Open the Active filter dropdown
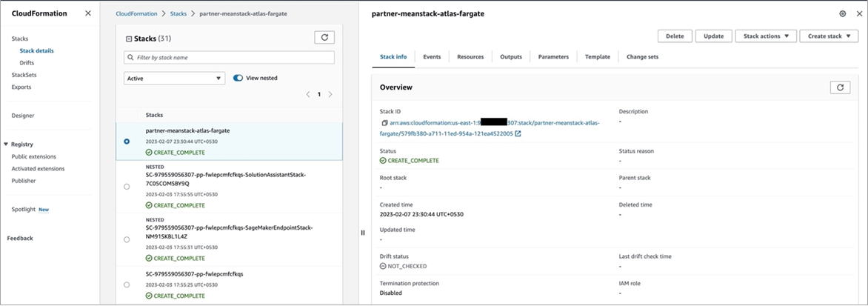The width and height of the screenshot is (868, 306). click(174, 79)
